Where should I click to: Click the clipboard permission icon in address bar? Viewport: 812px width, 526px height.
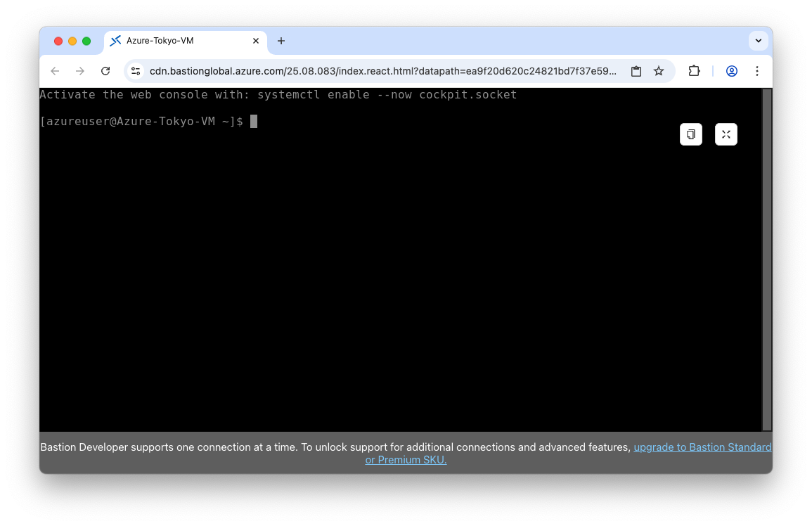point(636,71)
